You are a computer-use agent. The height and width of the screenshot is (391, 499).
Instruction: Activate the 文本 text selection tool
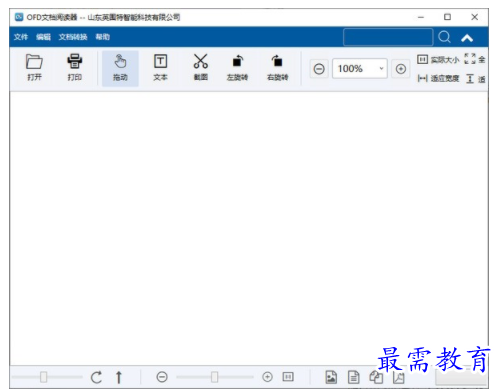click(160, 68)
